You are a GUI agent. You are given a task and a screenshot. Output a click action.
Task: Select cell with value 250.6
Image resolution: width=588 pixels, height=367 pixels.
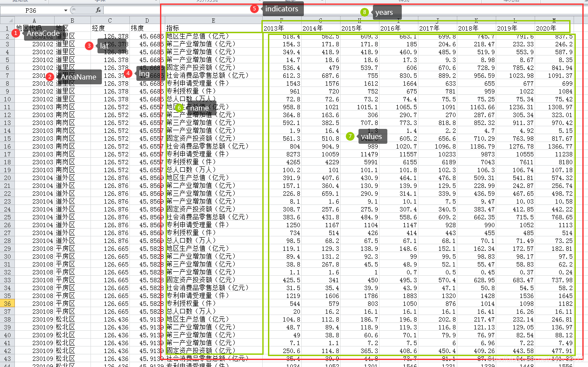click(x=282, y=350)
